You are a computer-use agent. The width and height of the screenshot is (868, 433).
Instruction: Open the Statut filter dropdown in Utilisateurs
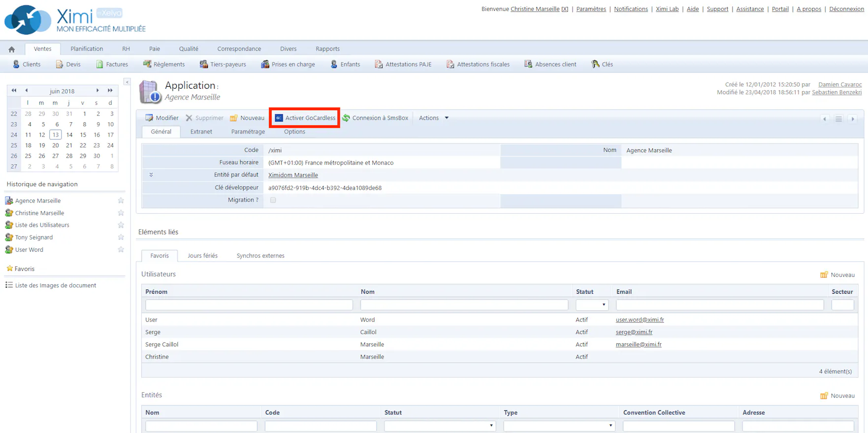click(x=592, y=305)
